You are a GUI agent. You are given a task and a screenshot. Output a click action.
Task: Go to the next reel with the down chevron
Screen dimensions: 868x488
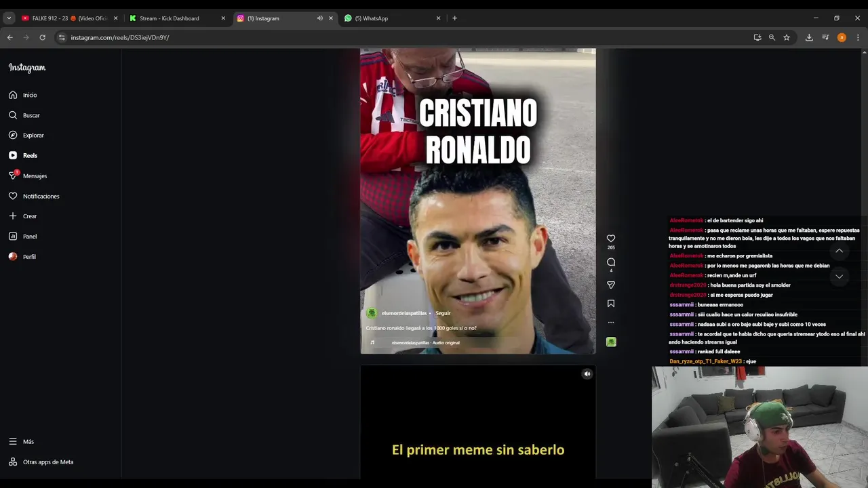coord(839,277)
